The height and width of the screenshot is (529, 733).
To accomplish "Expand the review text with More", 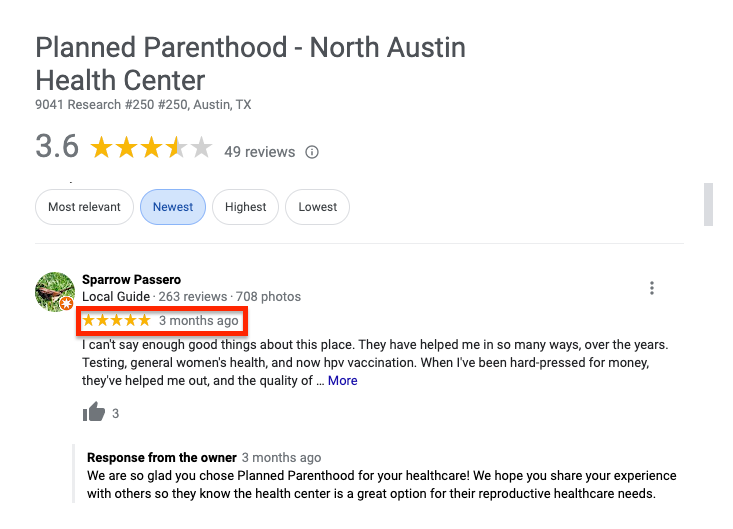I will [343, 381].
